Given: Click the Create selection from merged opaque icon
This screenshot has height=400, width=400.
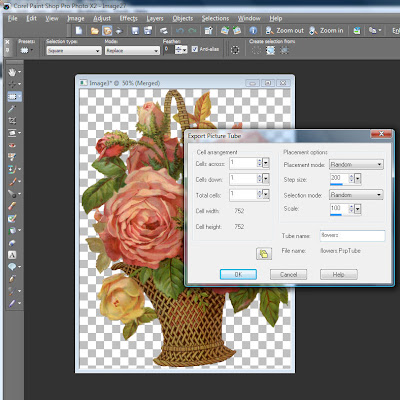Looking at the screenshot, I should point(270,50).
